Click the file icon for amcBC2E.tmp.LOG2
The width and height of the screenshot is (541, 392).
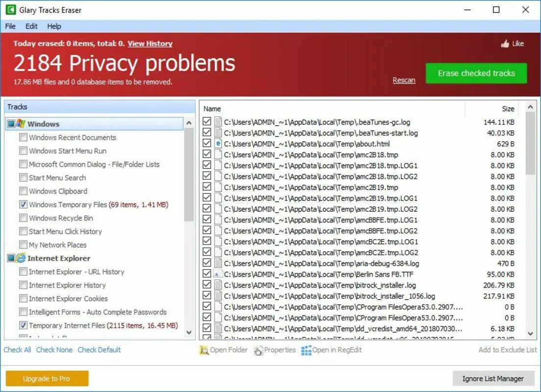[218, 252]
